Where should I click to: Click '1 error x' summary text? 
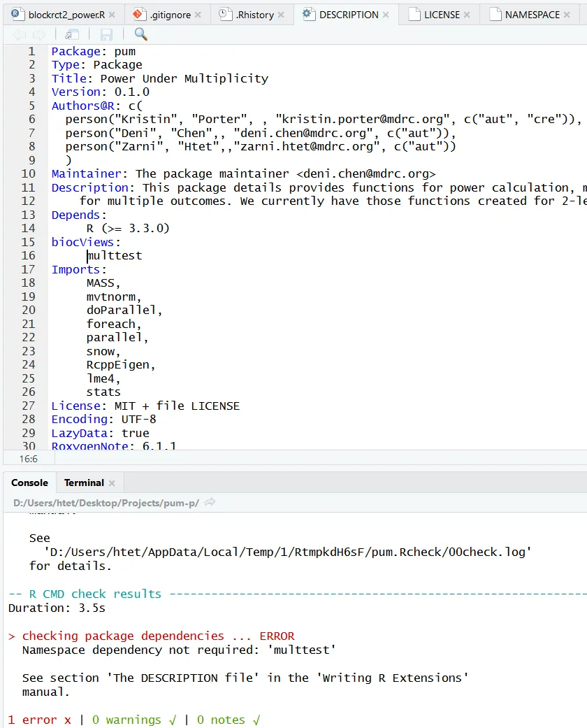40,720
